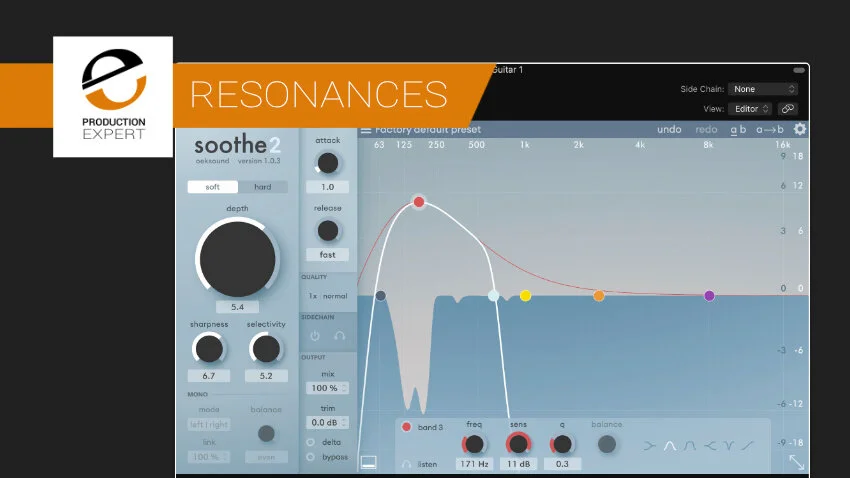Screen dimensions: 850x478
Task: Toggle the a b comparison state
Action: 738,130
